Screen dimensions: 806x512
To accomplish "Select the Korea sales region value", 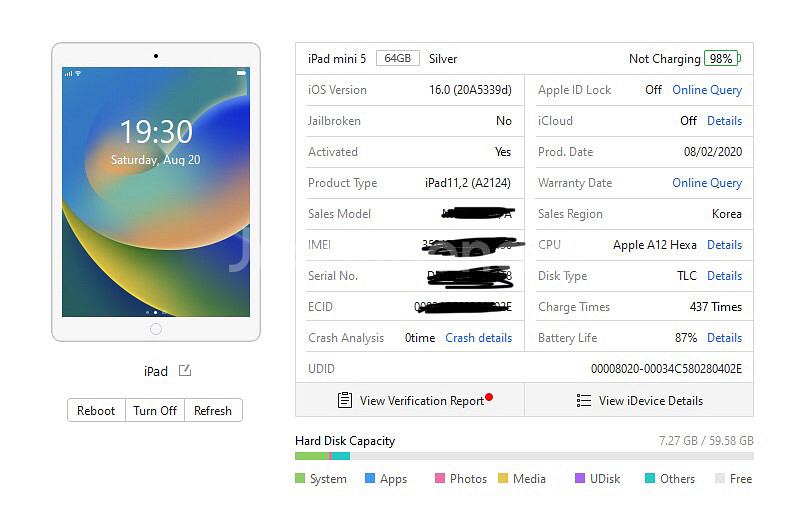I will coord(726,214).
